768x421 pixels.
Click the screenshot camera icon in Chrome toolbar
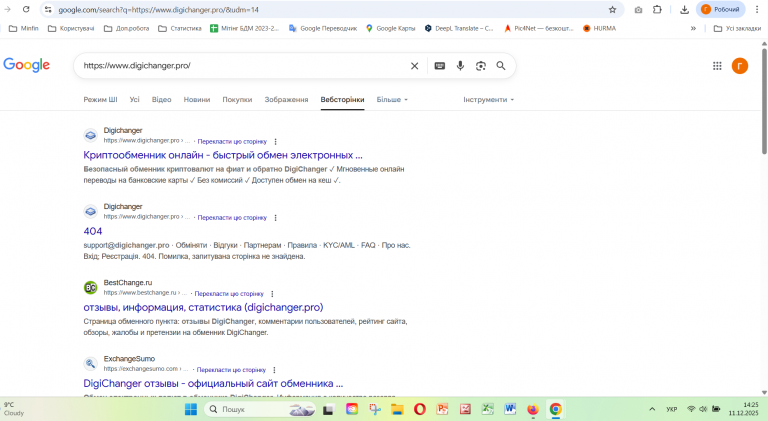pos(638,9)
